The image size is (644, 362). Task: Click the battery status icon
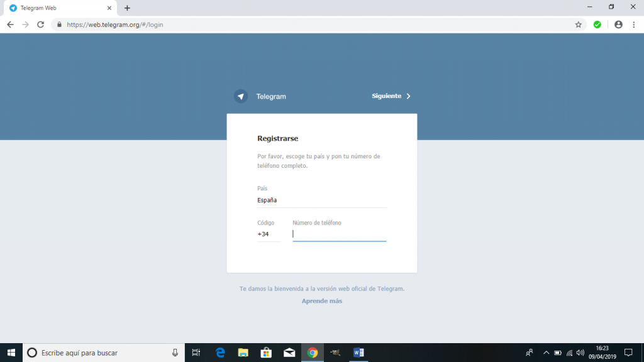[558, 353]
